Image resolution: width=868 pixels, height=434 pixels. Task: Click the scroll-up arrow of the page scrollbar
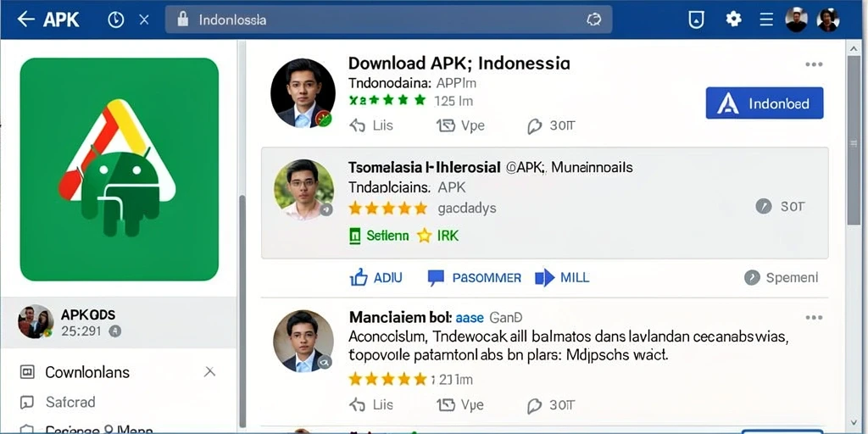[x=854, y=48]
